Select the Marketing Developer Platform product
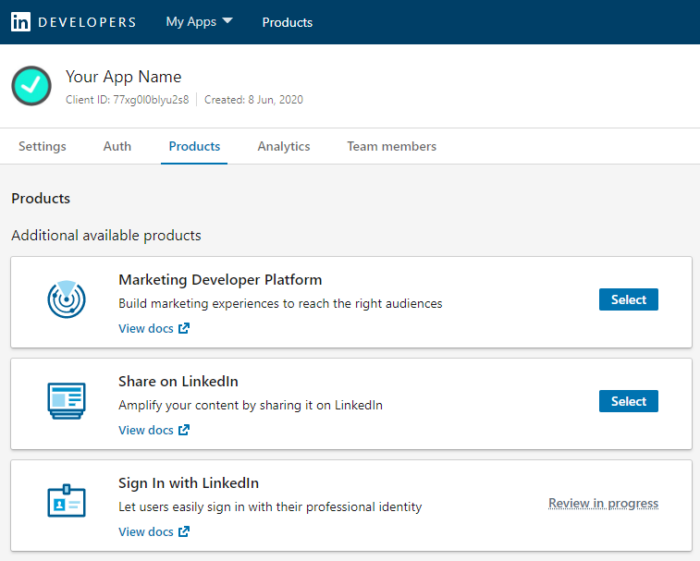Viewport: 700px width, 561px height. point(628,299)
